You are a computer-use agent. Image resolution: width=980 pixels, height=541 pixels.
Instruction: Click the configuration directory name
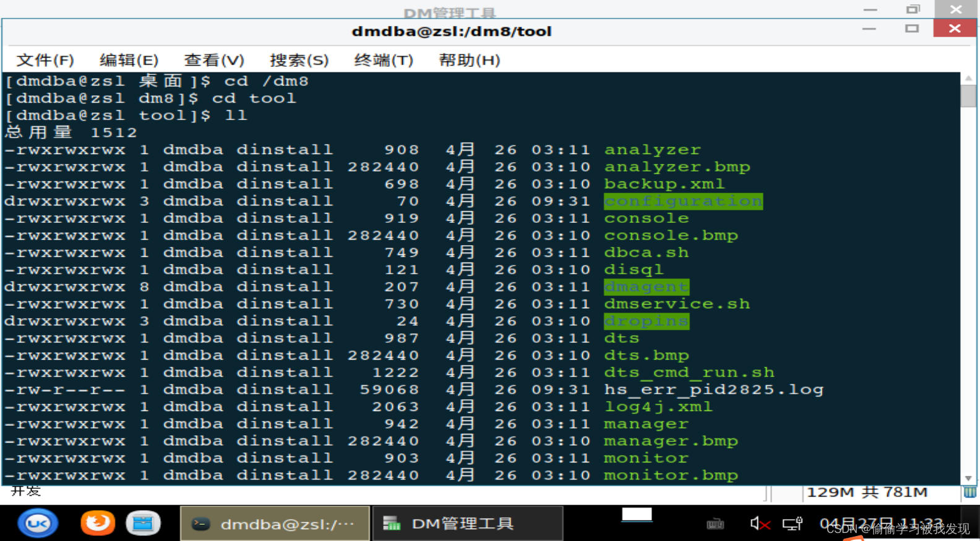[x=683, y=201]
